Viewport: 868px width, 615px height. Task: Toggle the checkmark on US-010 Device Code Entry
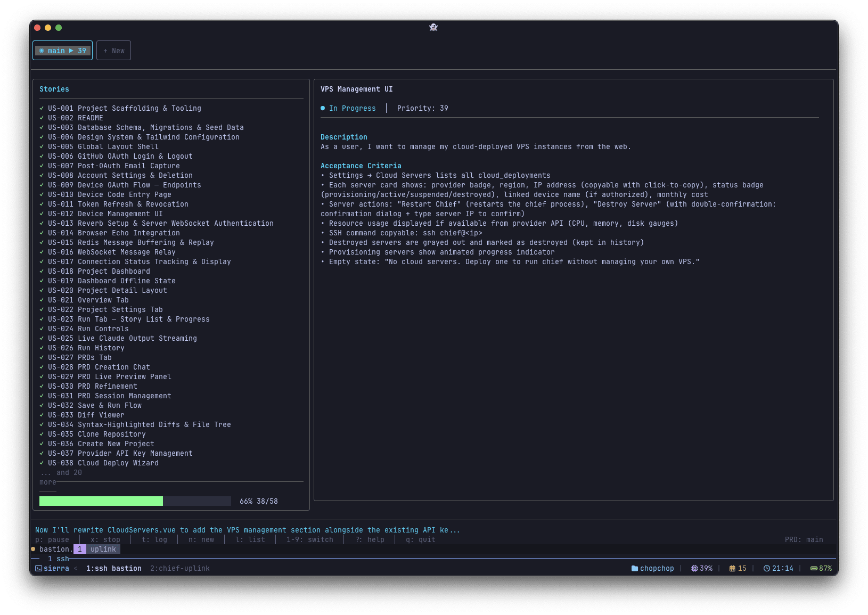42,194
